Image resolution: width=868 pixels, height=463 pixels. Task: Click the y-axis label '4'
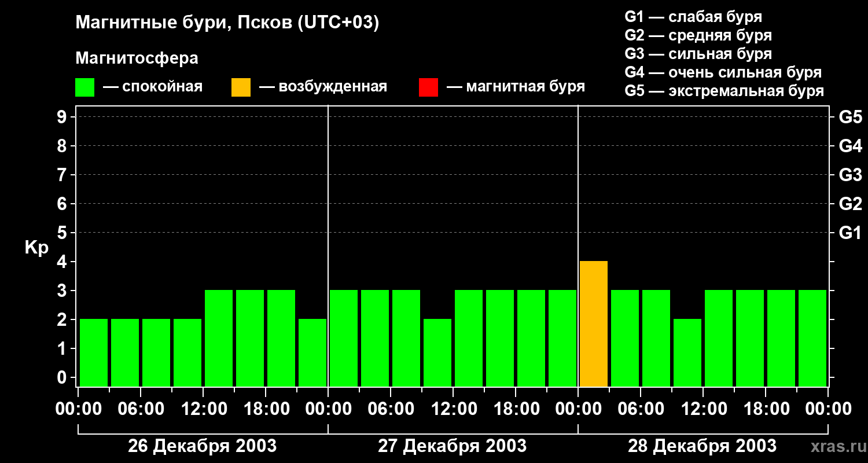pos(63,262)
